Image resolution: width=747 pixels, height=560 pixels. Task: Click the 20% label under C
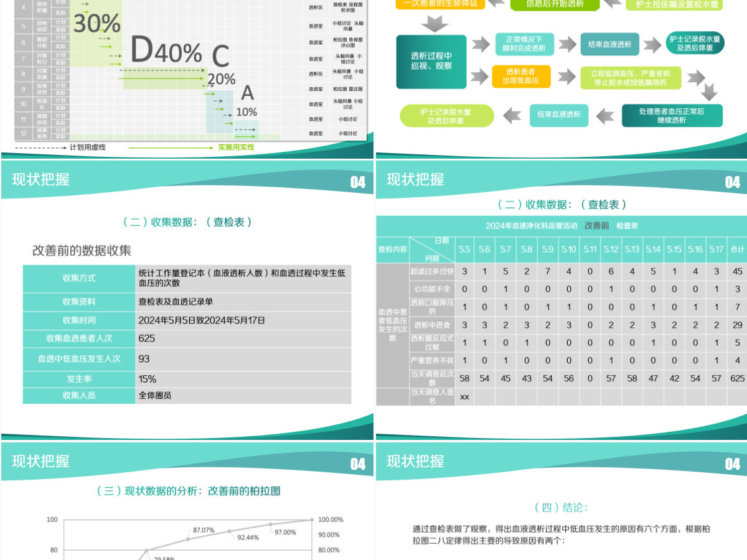(222, 80)
